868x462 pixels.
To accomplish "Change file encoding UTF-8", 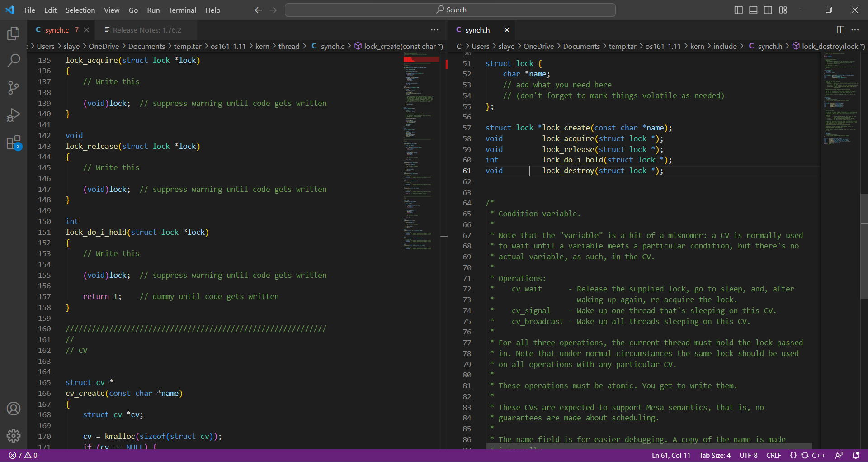I will [x=748, y=456].
